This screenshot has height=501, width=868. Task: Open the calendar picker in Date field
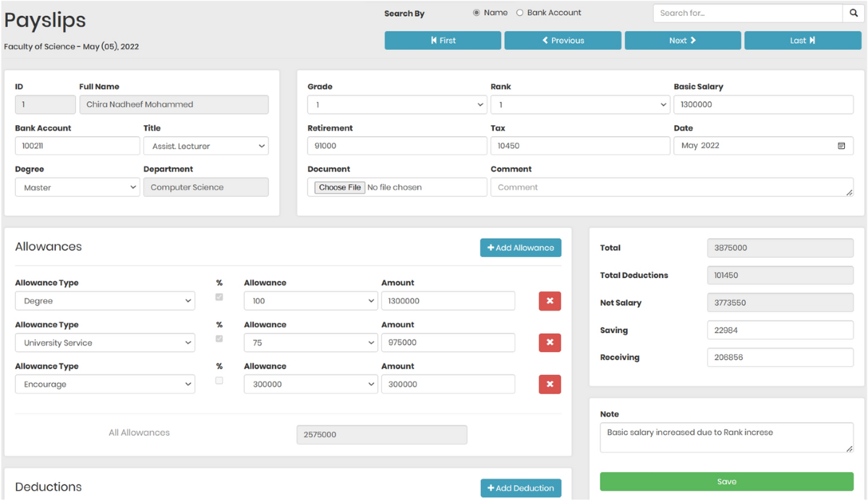coord(841,146)
